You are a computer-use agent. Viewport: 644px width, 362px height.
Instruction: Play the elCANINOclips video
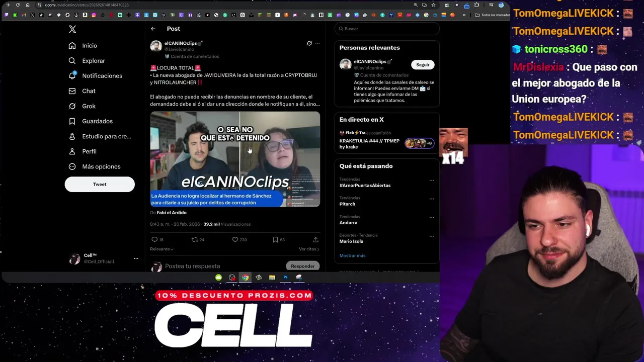click(x=235, y=159)
